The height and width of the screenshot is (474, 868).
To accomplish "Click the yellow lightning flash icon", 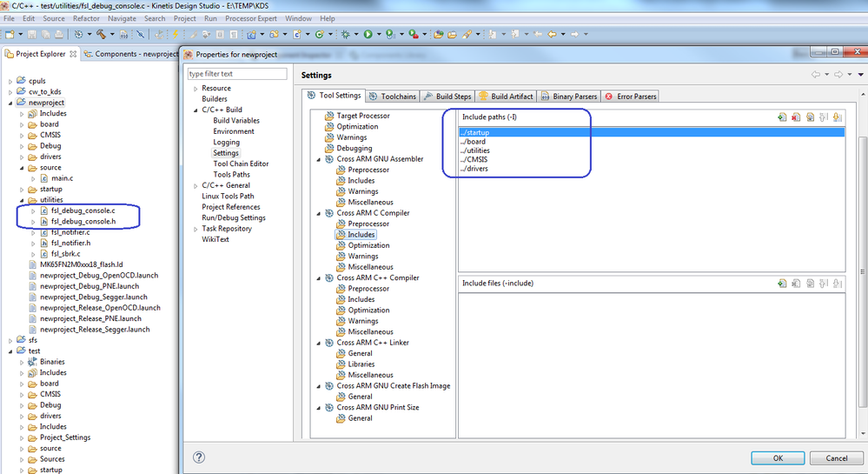I will coord(176,35).
